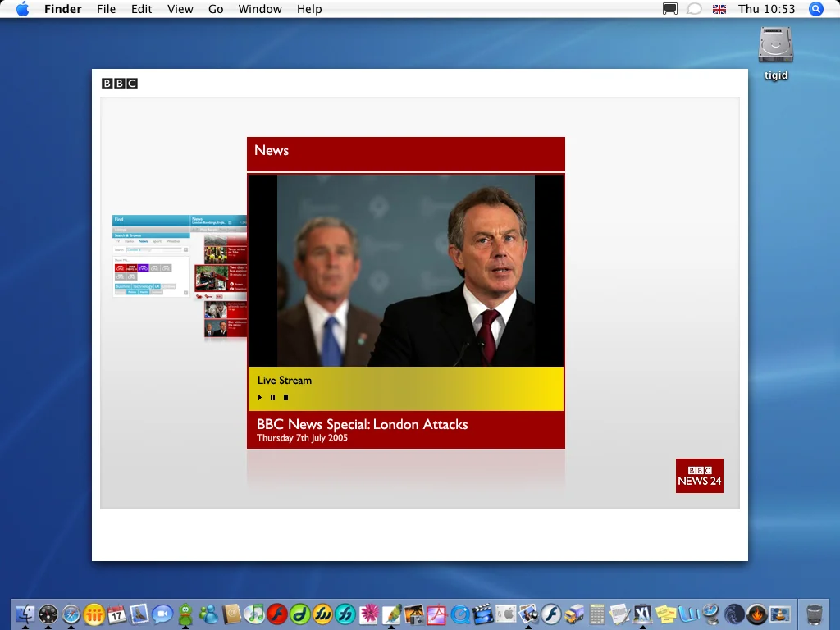840x630 pixels.
Task: Open the Go menu
Action: click(216, 9)
